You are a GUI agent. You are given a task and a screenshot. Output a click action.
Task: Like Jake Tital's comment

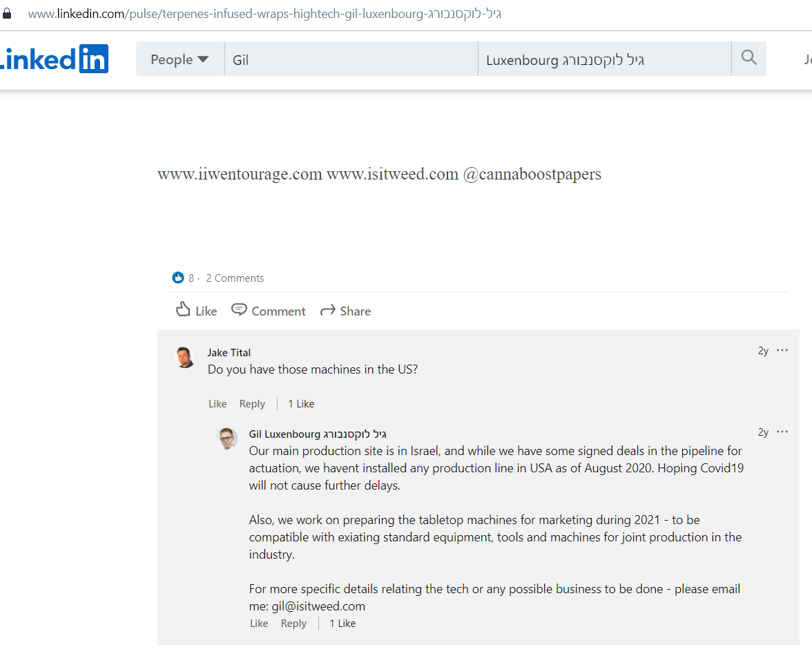point(217,404)
